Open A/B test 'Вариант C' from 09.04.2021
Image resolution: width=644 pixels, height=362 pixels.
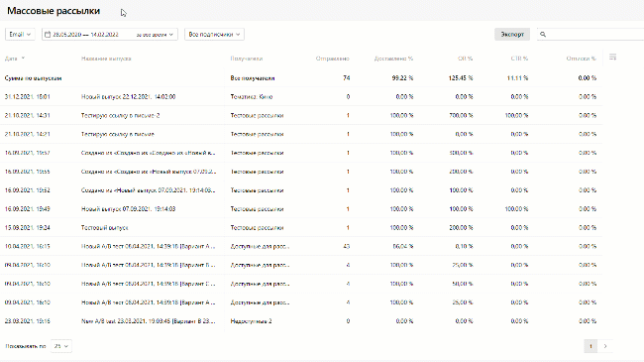149,284
